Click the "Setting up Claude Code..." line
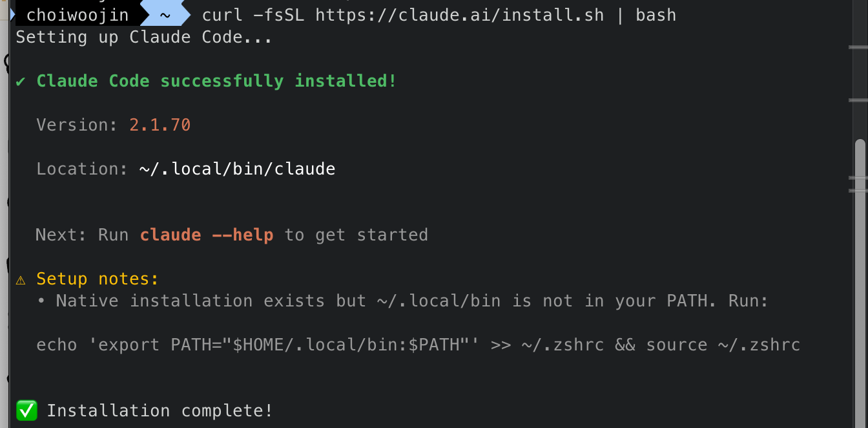Image resolution: width=868 pixels, height=428 pixels. coord(144,37)
